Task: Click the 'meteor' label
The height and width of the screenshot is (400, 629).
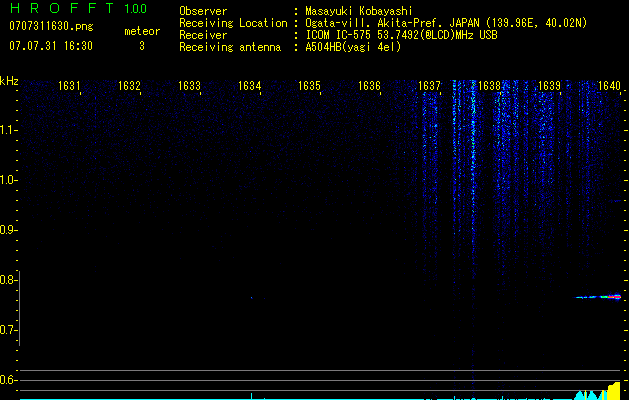Action: 142,31
